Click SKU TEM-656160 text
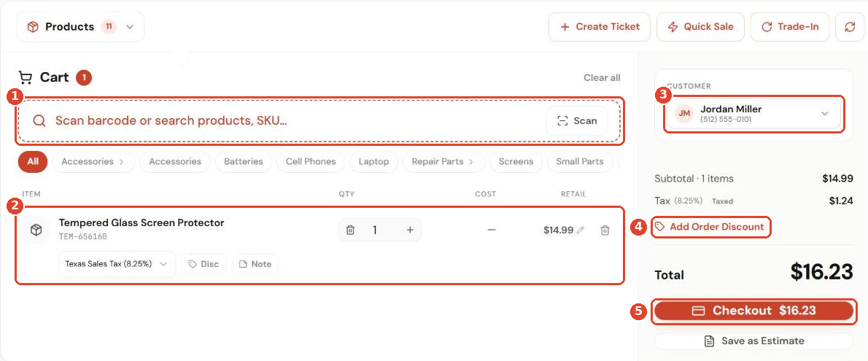 click(x=83, y=236)
